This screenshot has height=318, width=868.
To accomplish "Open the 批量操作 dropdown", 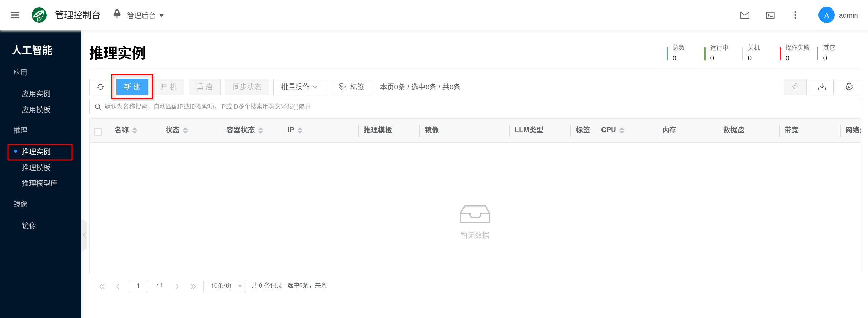I will tap(300, 87).
